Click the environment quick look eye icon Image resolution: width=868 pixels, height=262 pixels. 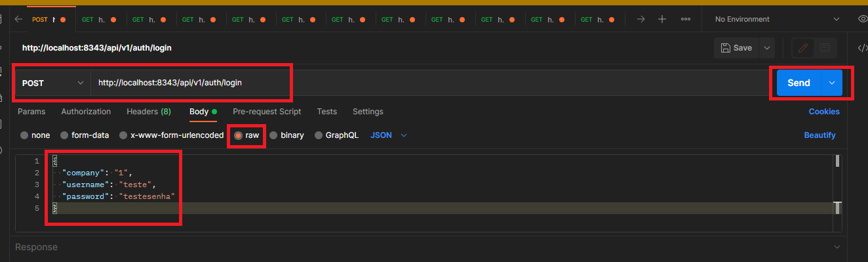[863, 19]
